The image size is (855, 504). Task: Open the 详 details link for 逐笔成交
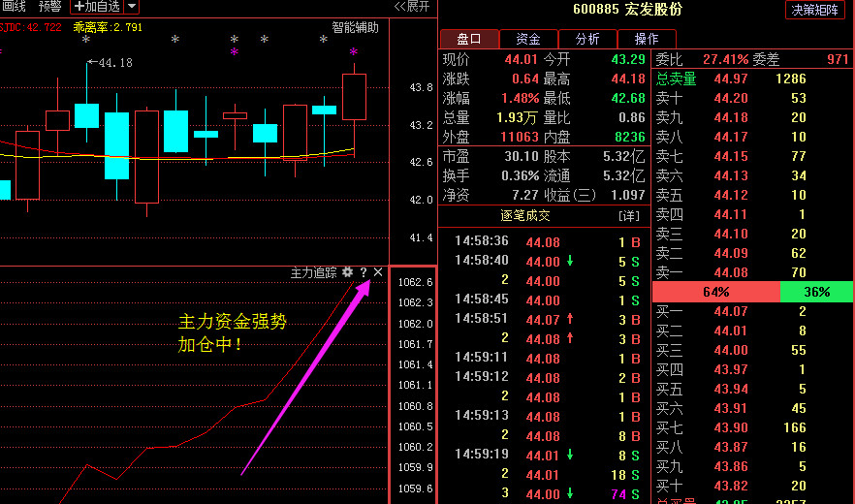(628, 215)
